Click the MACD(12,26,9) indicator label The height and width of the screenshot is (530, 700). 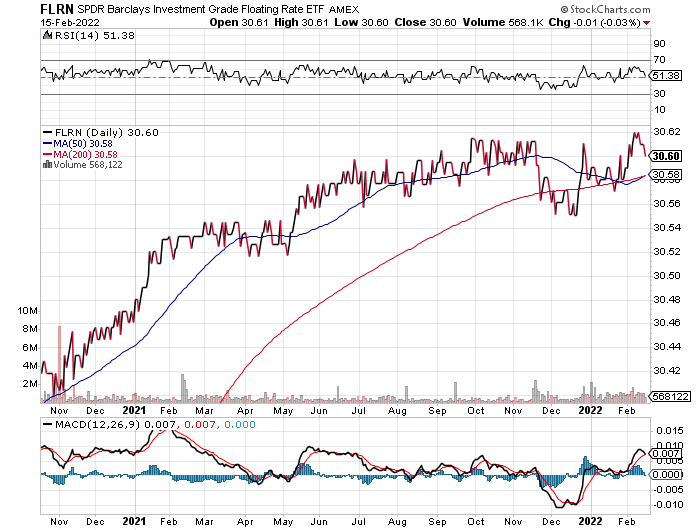[x=97, y=425]
